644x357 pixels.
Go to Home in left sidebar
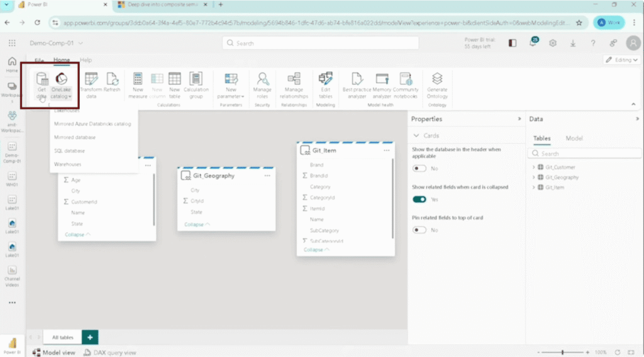(12, 65)
